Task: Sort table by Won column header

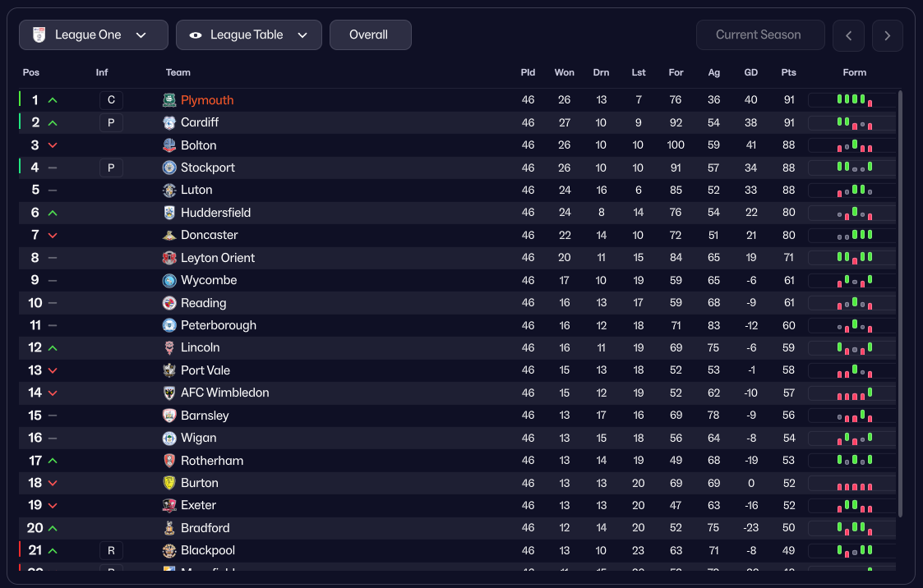Action: click(565, 72)
